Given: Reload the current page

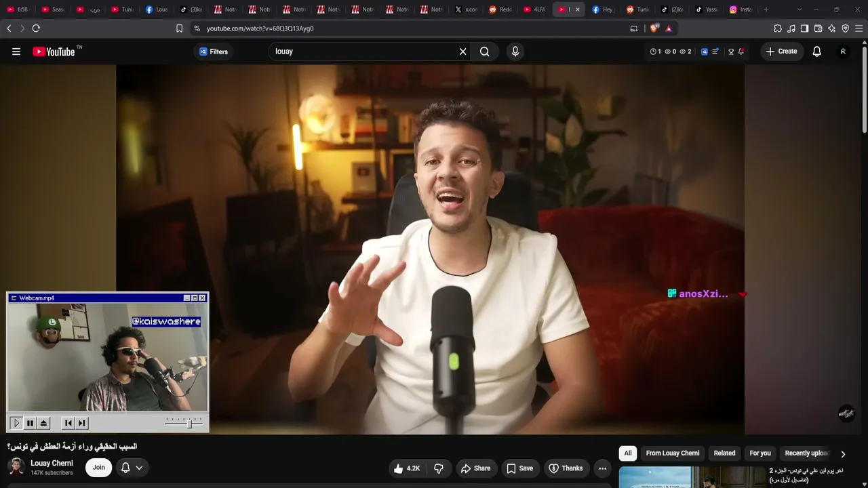Looking at the screenshot, I should pyautogui.click(x=36, y=28).
